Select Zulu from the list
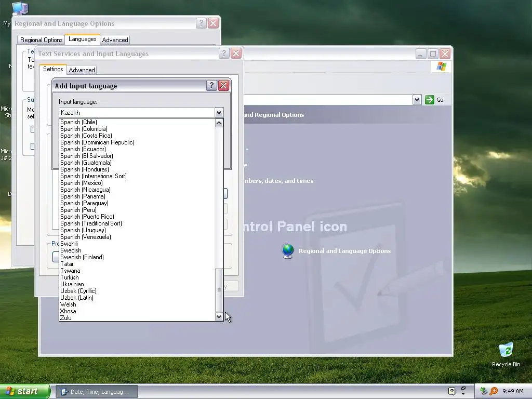 (x=66, y=318)
